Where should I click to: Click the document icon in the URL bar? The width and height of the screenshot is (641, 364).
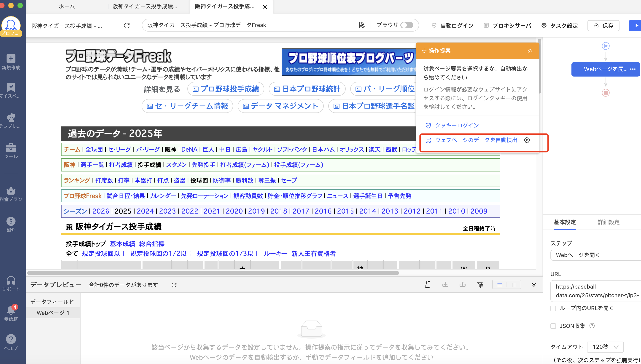(362, 25)
